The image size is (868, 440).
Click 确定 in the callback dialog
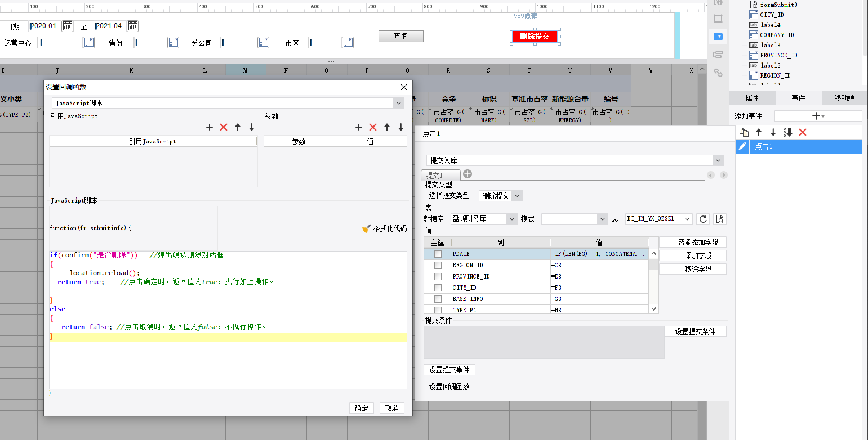click(x=362, y=408)
